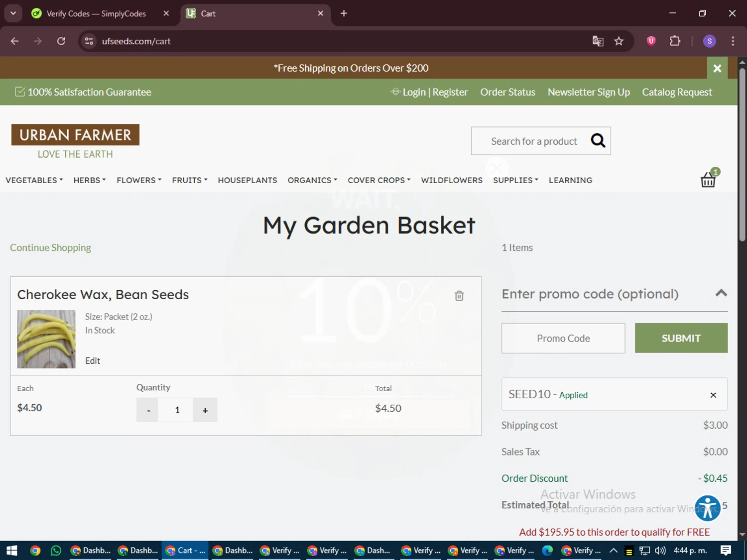Switch to Verify Codes — SimplyCodes tab

pyautogui.click(x=96, y=13)
